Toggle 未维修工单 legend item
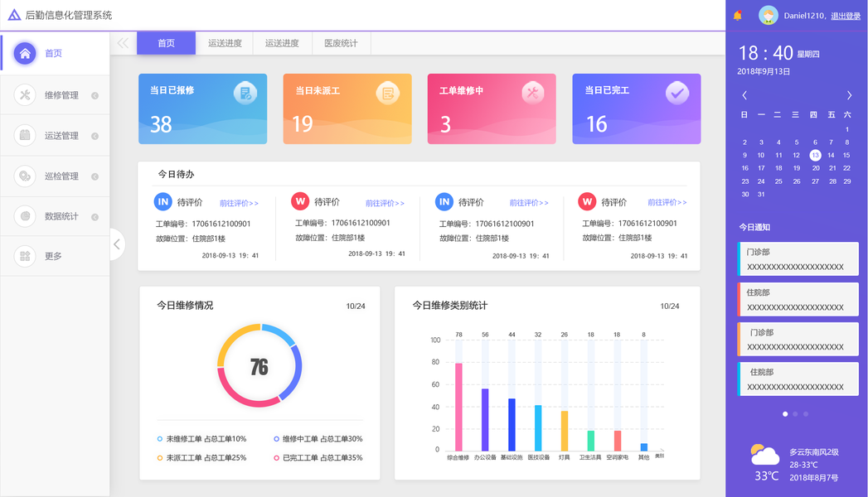Screen dimensions: 868x497 click(201, 439)
